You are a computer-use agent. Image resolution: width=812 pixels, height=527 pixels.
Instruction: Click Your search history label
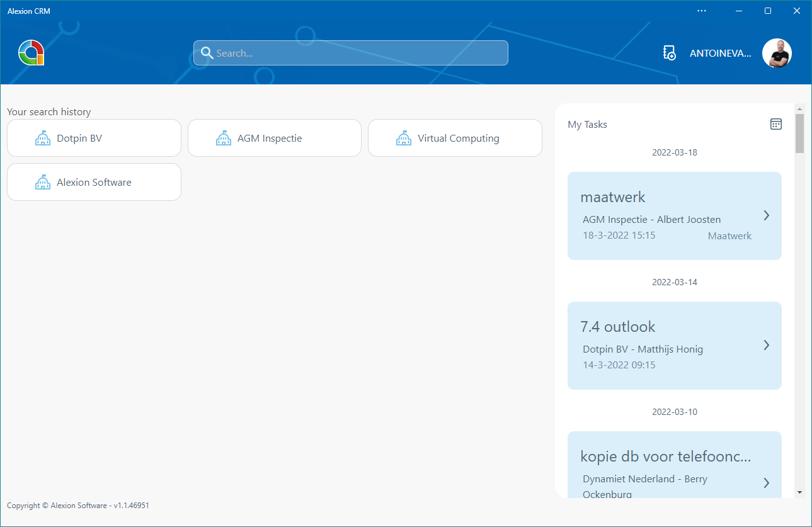[x=49, y=112]
